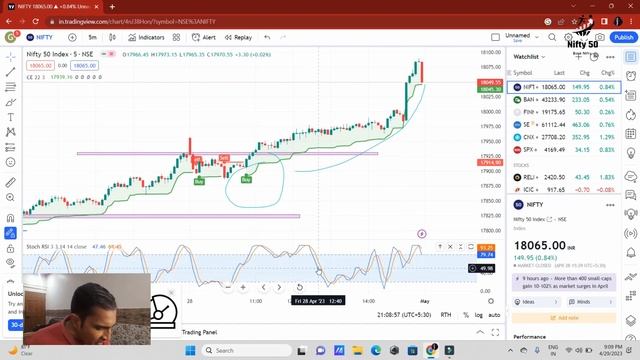Move Stoch RSI pane up
640x360 pixels.
click(440, 247)
